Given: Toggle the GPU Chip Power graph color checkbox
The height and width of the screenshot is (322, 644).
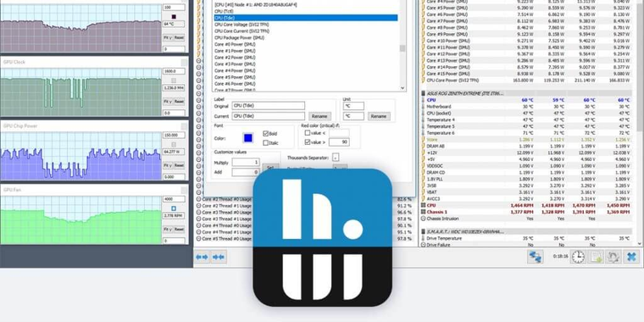Looking at the screenshot, I should 174,145.
